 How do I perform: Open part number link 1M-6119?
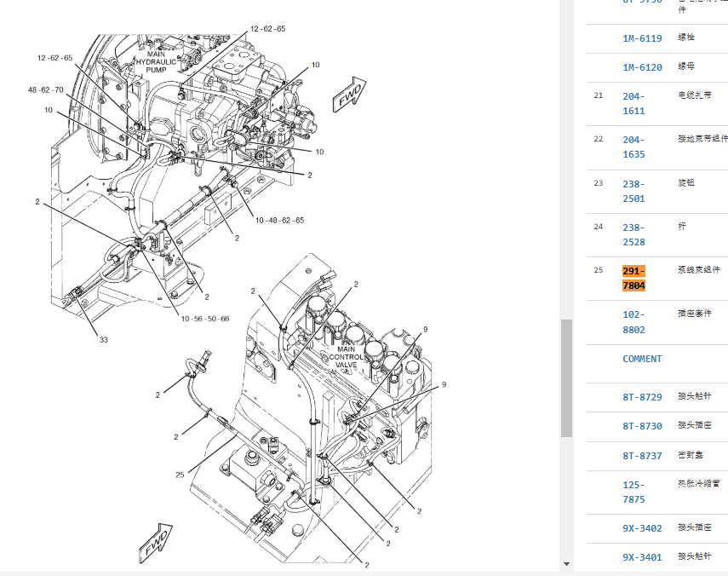[642, 38]
